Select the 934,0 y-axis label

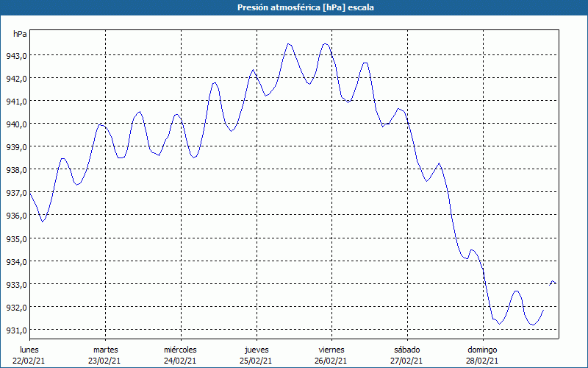point(16,262)
